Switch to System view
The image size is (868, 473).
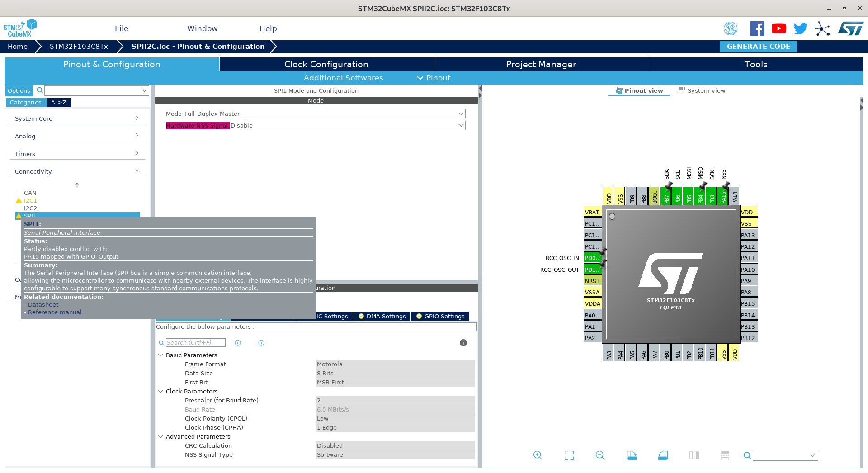coord(702,90)
